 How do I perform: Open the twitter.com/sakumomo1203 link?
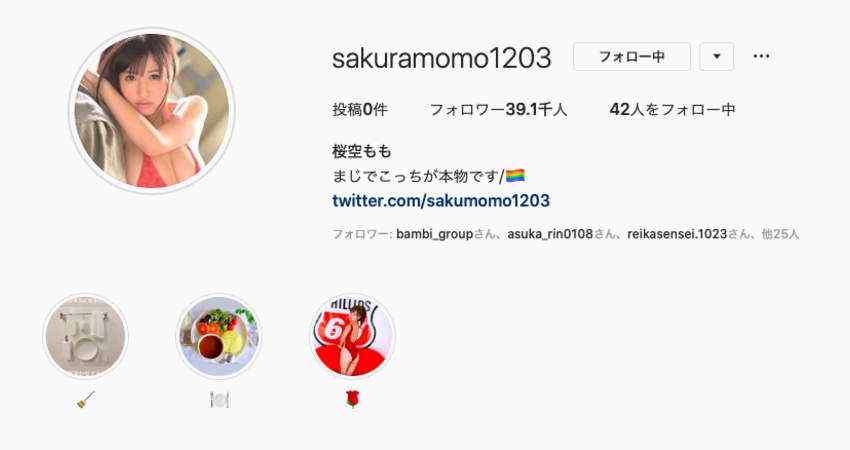(x=441, y=201)
